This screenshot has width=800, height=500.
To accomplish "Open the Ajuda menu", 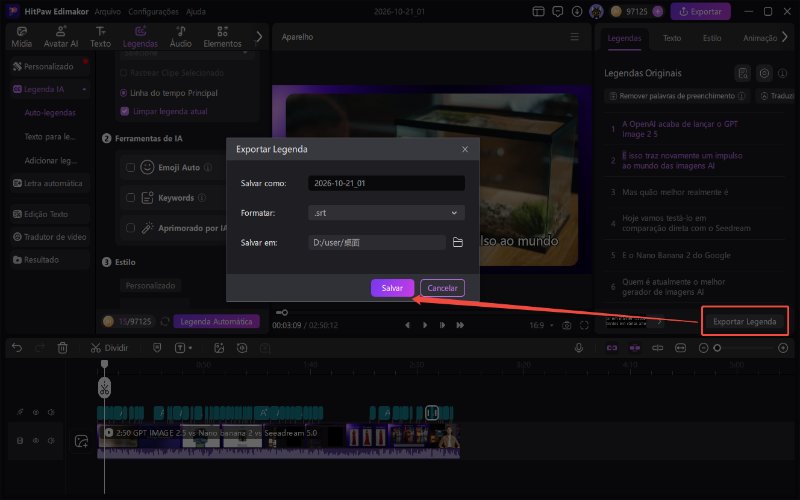I will point(196,11).
